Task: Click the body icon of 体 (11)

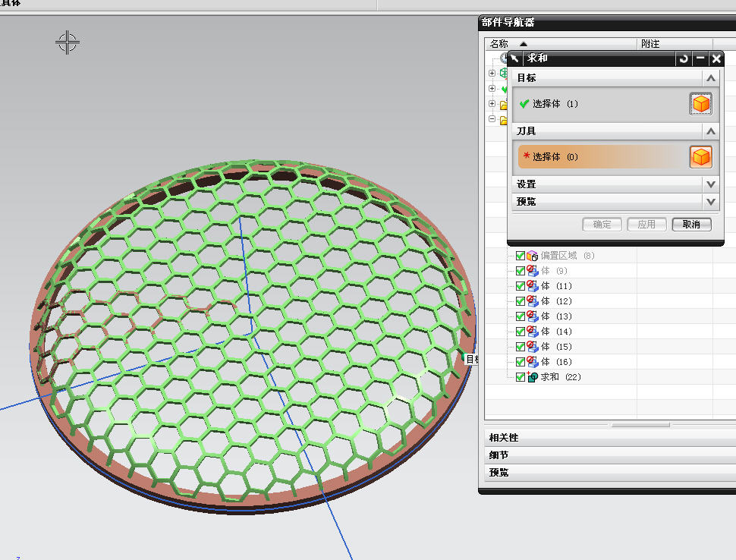Action: [x=532, y=286]
